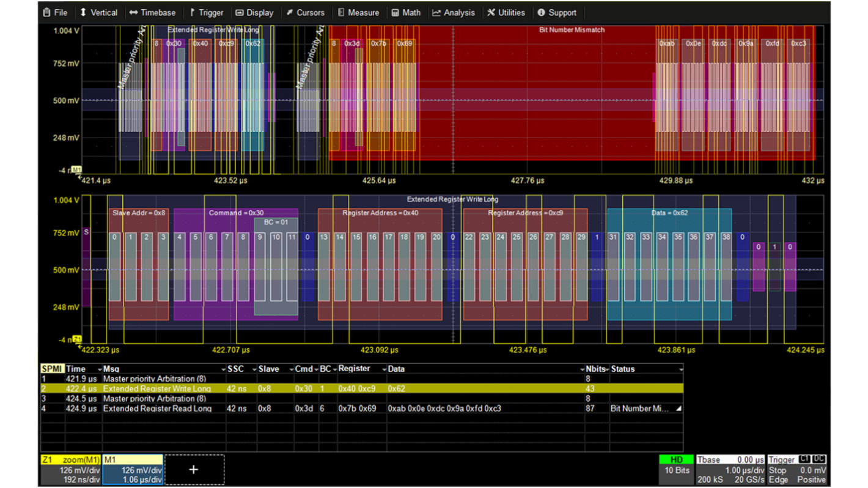
Task: Click the Slave Addr = 0x8 decode annotation
Action: pos(139,213)
